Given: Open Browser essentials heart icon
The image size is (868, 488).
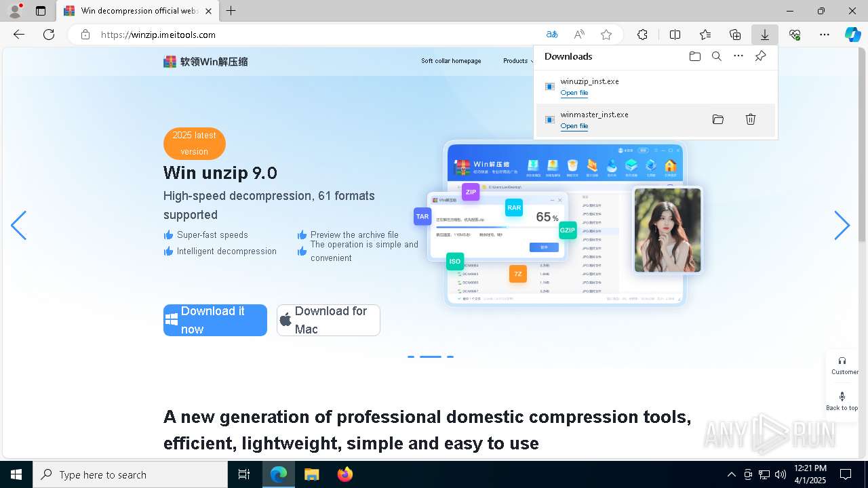Looking at the screenshot, I should click(x=795, y=35).
